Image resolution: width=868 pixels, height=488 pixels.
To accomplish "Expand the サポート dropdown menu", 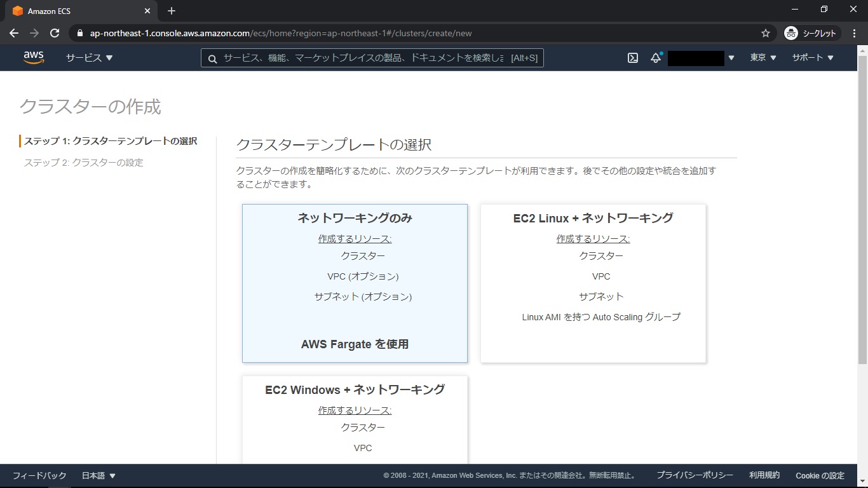I will click(812, 58).
